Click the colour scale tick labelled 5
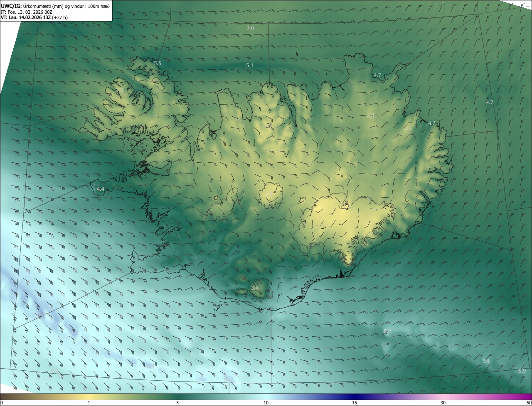Screen dimensions: 532x406 coord(177,403)
